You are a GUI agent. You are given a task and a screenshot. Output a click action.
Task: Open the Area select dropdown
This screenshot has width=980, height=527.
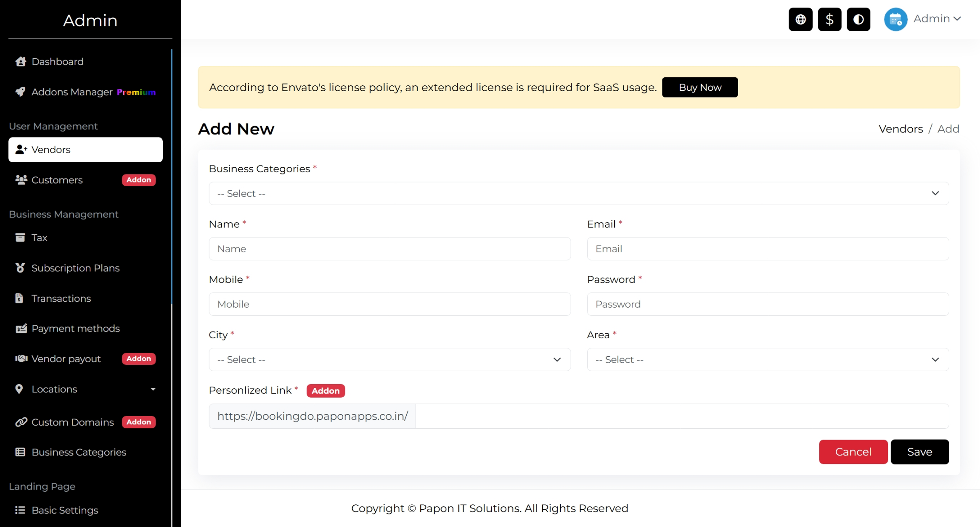pyautogui.click(x=768, y=360)
